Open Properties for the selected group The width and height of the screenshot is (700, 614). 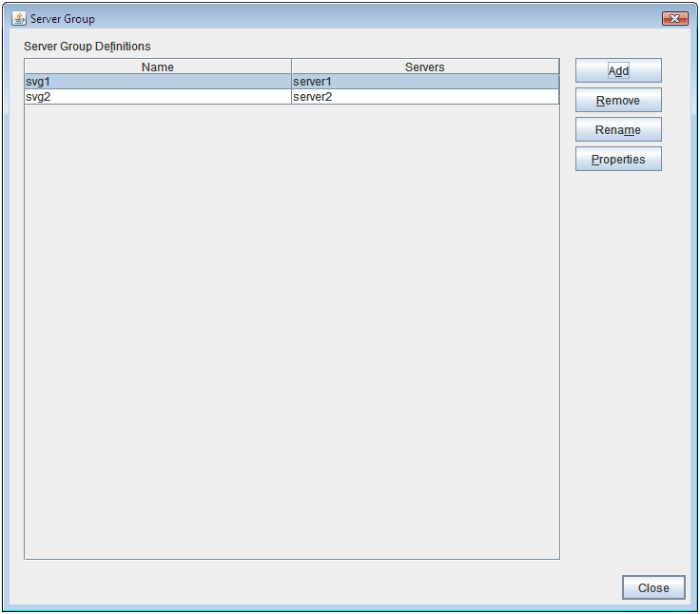(618, 160)
